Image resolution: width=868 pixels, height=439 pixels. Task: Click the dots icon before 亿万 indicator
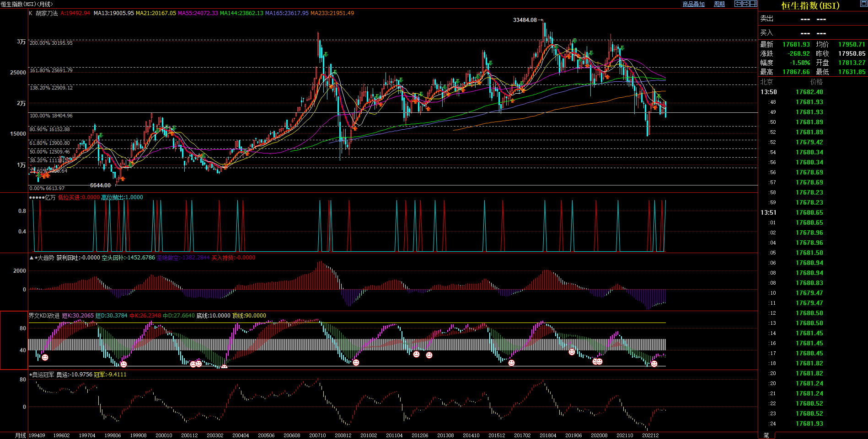tap(36, 197)
